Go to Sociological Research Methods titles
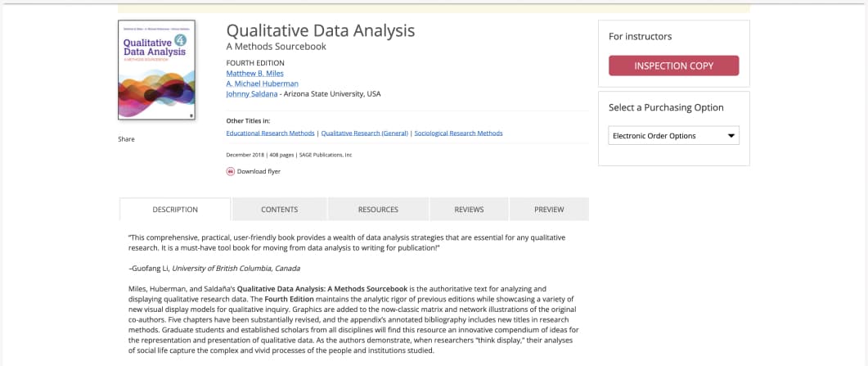Image resolution: width=868 pixels, height=366 pixels. 458,133
